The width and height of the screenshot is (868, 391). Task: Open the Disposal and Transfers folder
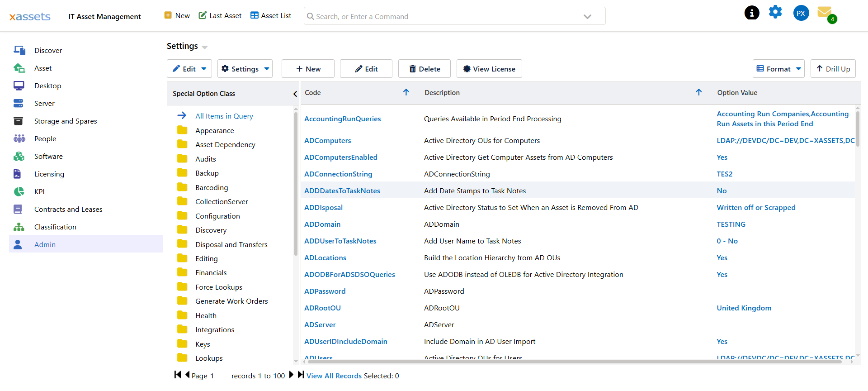click(231, 244)
